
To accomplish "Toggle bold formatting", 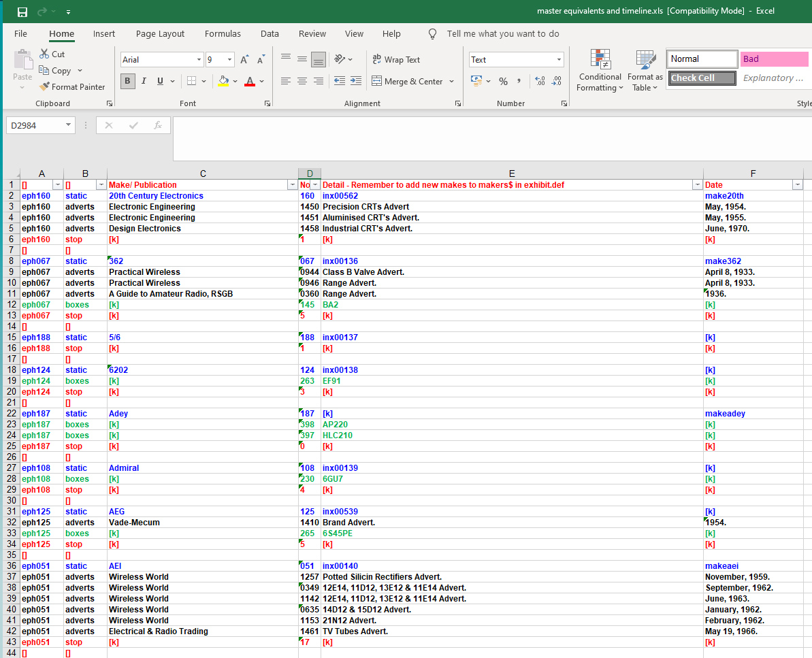I will click(x=127, y=81).
